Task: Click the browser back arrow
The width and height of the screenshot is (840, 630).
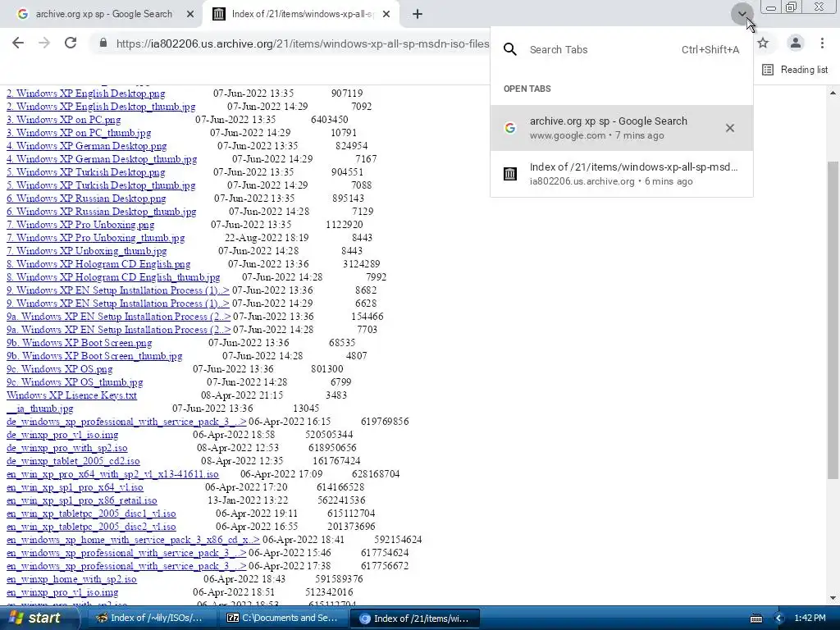Action: click(18, 43)
